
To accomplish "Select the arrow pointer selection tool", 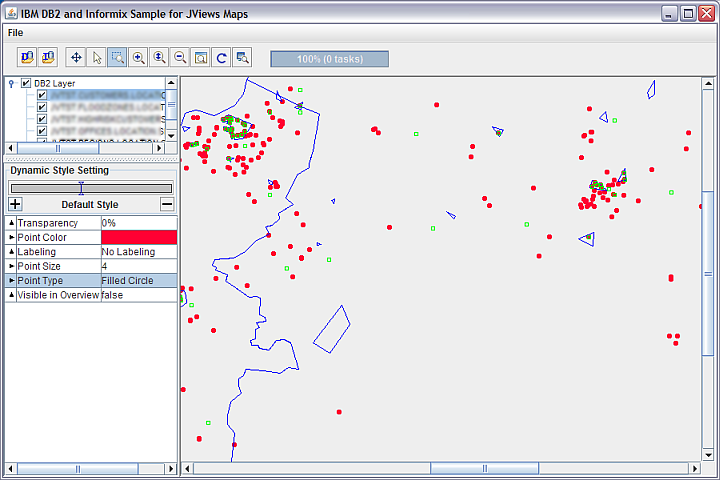I will coord(96,57).
